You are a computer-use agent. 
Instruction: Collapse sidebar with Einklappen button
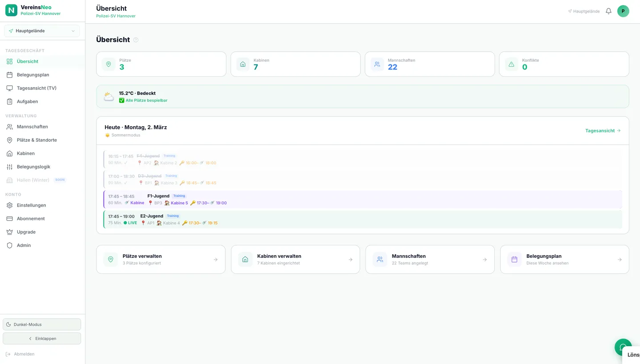tap(42, 339)
